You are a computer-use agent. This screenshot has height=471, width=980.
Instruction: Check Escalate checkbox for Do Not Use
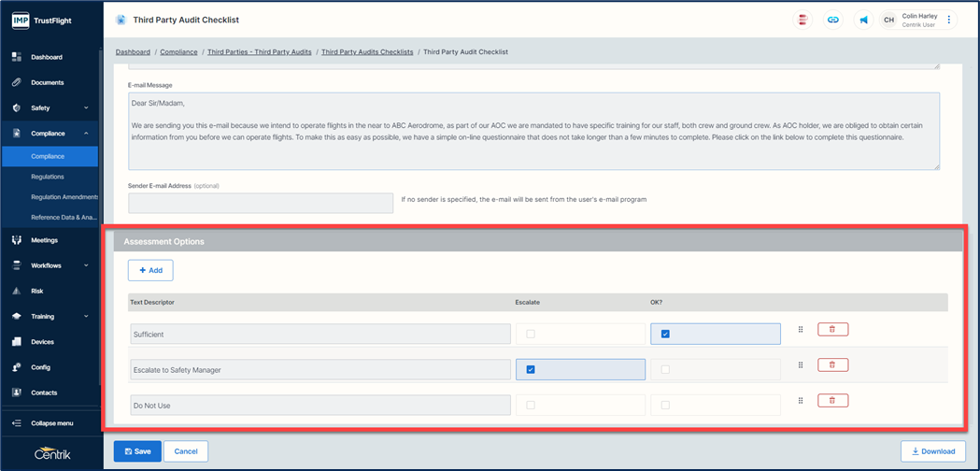pos(531,406)
